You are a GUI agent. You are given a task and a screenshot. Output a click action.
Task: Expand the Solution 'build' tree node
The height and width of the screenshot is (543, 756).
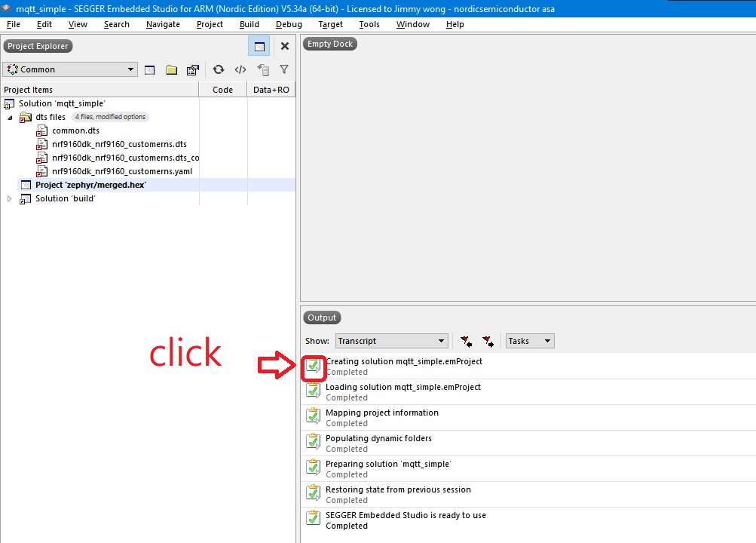(x=10, y=199)
